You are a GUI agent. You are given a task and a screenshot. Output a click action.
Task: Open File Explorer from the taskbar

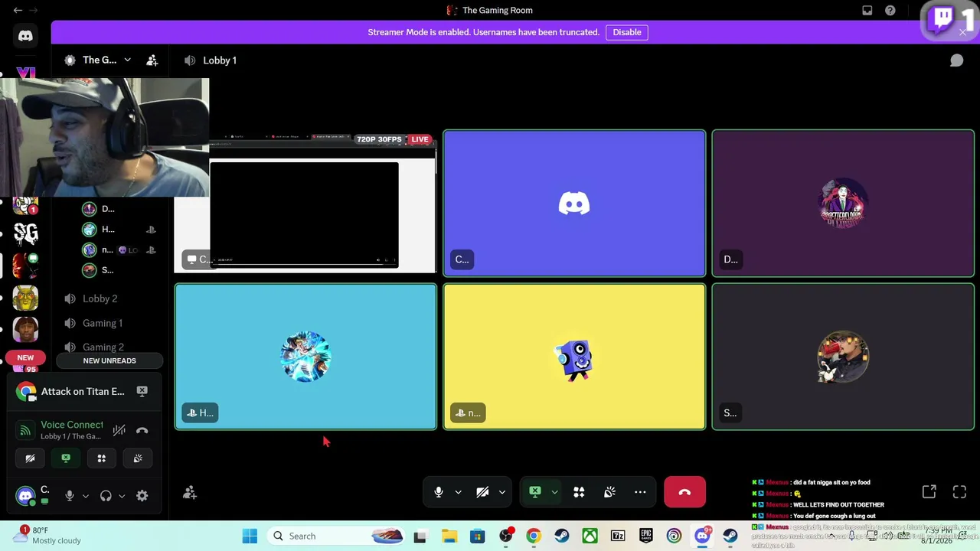[x=449, y=536]
